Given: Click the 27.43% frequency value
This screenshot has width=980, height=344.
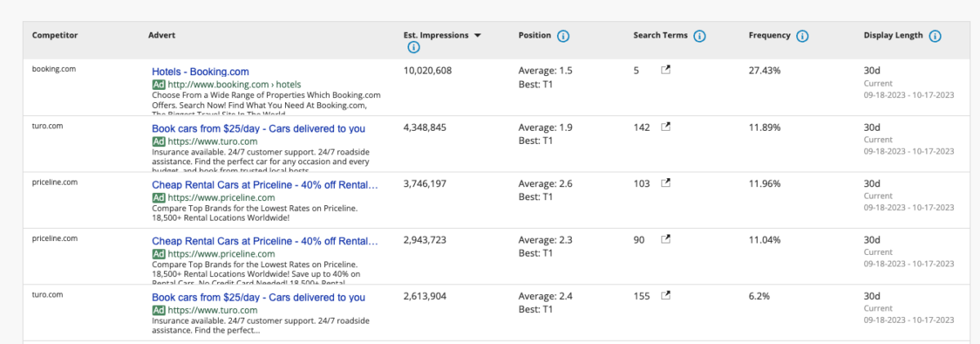Looking at the screenshot, I should [764, 71].
